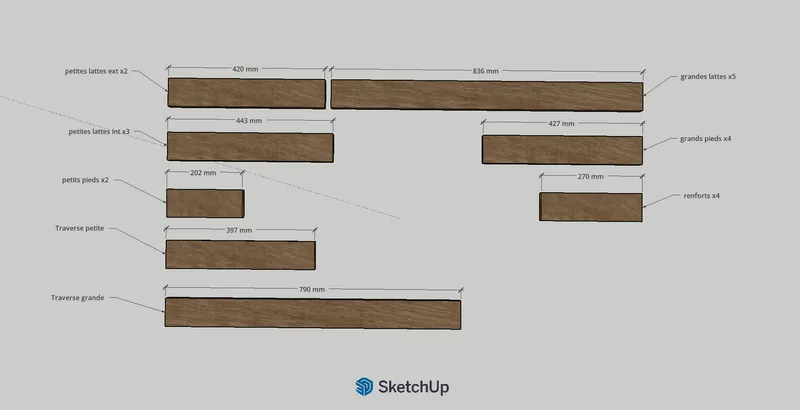This screenshot has height=410, width=800.
Task: Select the 397 mm Traverse petite board
Action: 240,255
